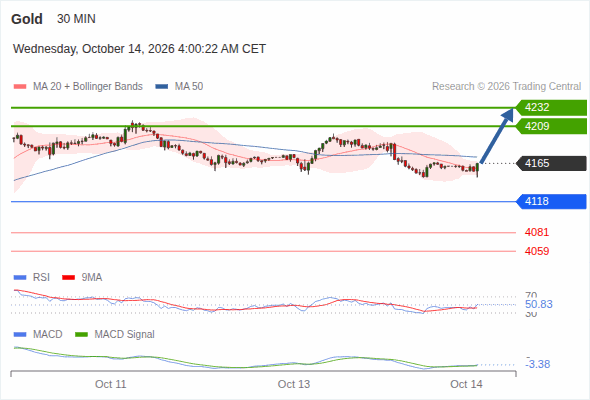
Task: Click the Oct 13 date axis label
Action: click(294, 385)
